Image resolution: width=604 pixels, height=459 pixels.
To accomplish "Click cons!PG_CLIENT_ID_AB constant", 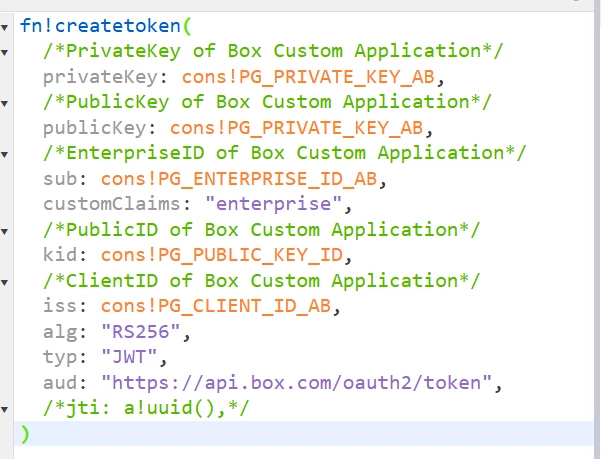I will [x=216, y=306].
